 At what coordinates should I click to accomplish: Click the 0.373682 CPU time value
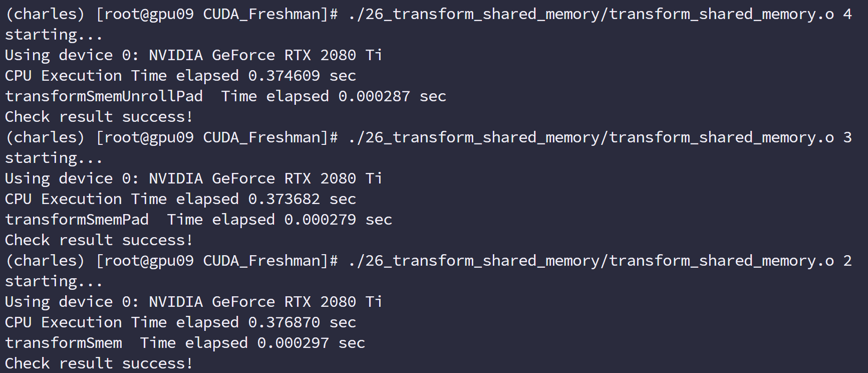[284, 199]
